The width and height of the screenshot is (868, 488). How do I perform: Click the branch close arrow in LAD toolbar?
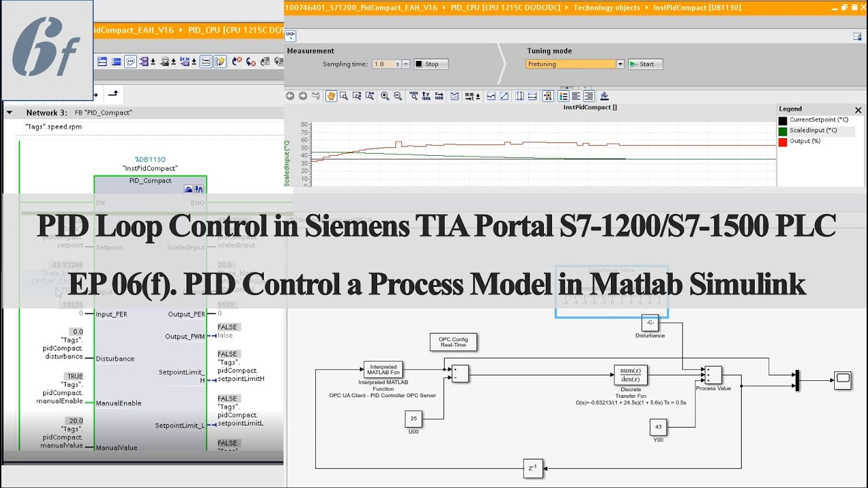click(113, 94)
